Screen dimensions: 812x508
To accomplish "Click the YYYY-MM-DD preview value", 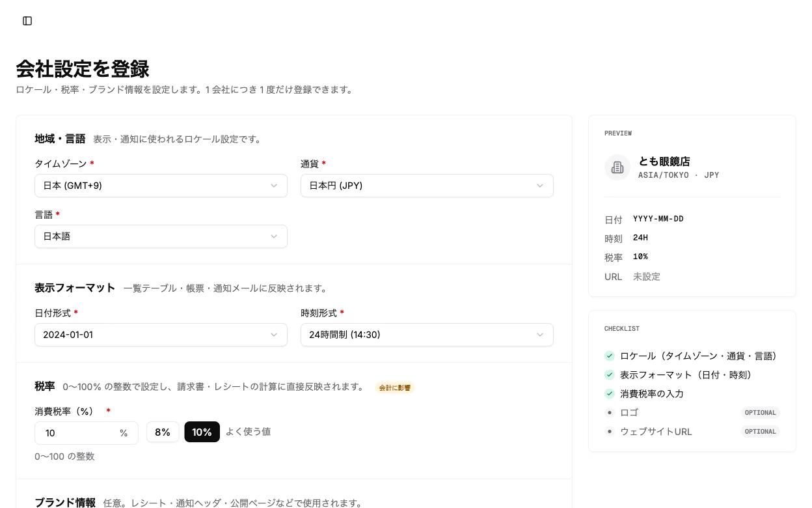I will click(658, 219).
